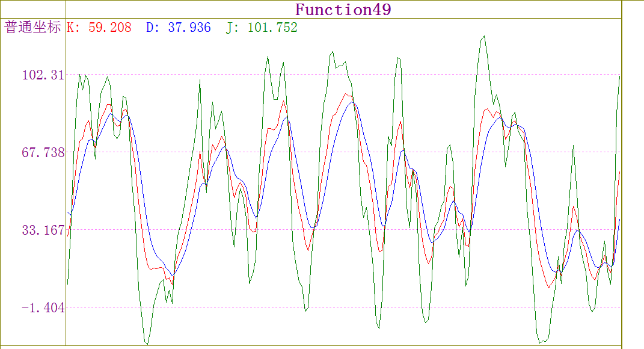Click the blue D: 37.936 readout
This screenshot has width=644, height=349.
tap(179, 28)
